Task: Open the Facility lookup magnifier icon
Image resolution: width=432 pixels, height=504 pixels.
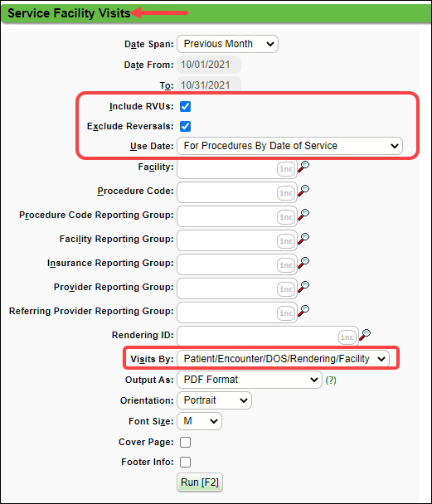Action: click(303, 167)
